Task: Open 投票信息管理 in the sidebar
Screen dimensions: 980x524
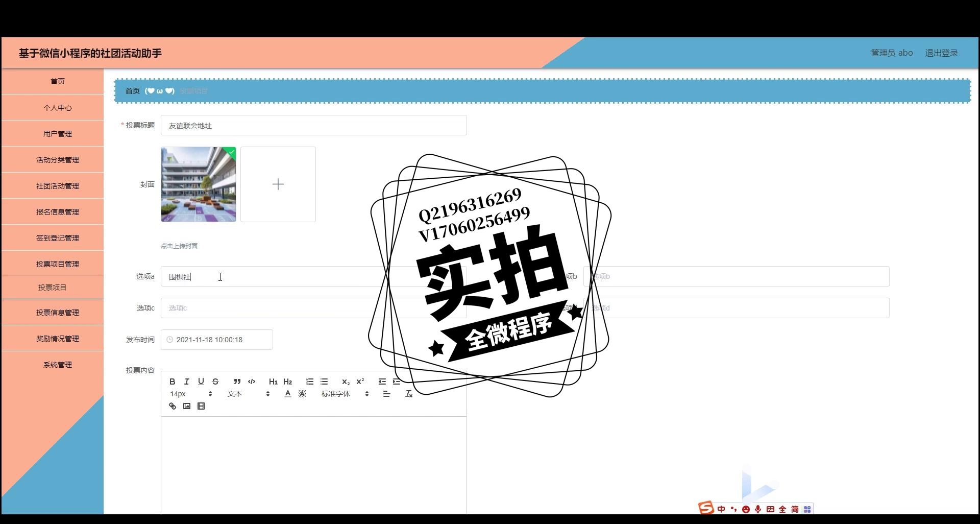Action: click(x=53, y=313)
